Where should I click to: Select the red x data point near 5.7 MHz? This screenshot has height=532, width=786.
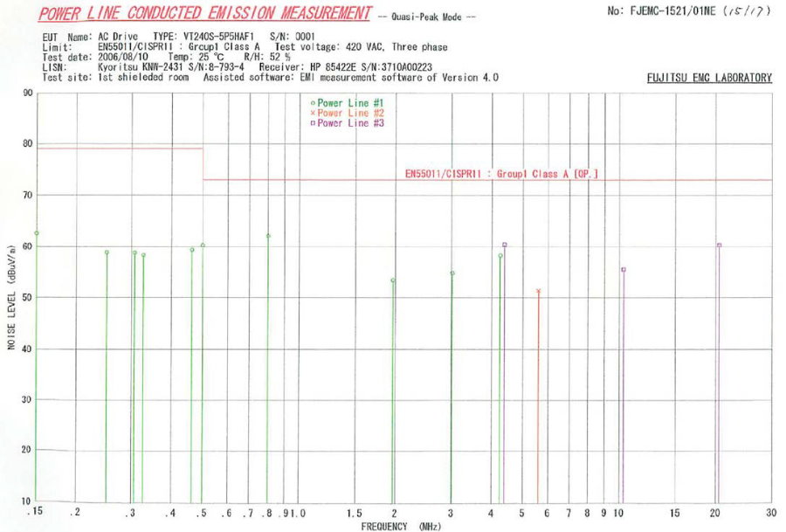point(539,291)
